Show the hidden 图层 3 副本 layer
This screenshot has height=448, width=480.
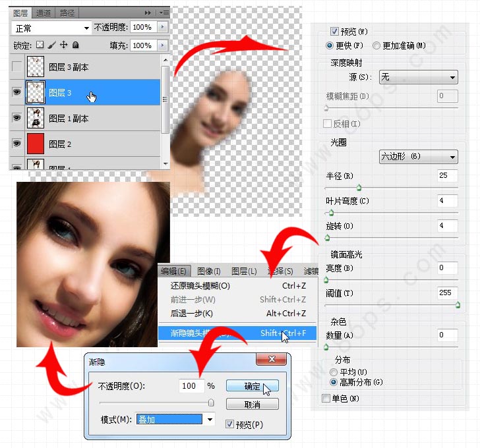[x=17, y=67]
